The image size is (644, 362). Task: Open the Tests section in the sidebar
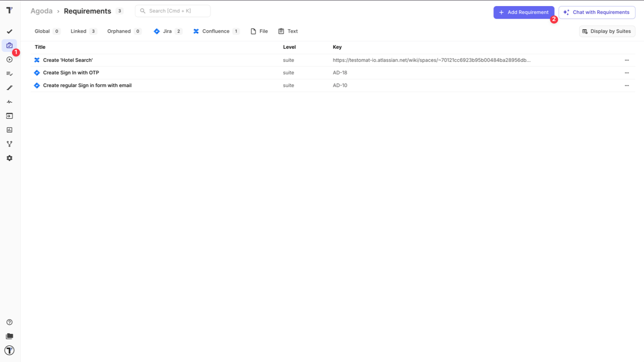tap(9, 31)
